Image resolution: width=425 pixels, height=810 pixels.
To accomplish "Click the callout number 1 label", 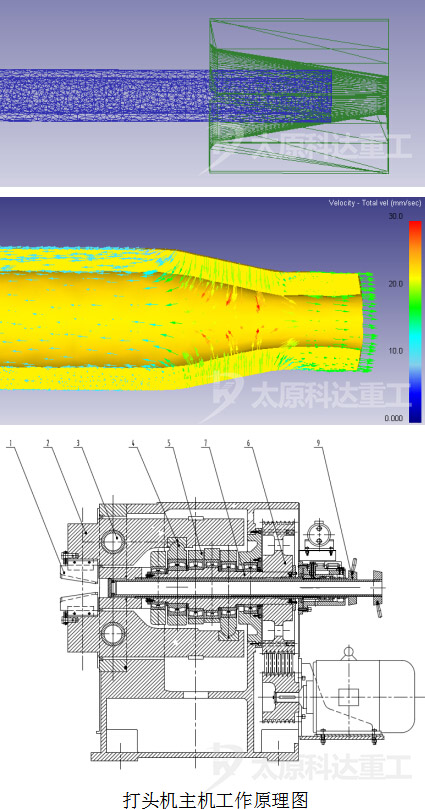I will 10,443.
